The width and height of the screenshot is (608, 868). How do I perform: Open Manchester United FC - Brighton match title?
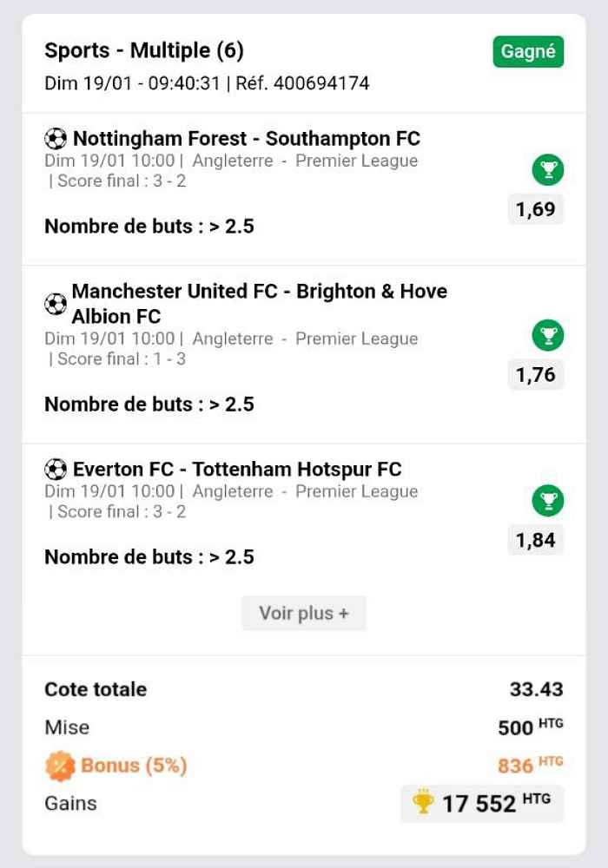point(259,303)
